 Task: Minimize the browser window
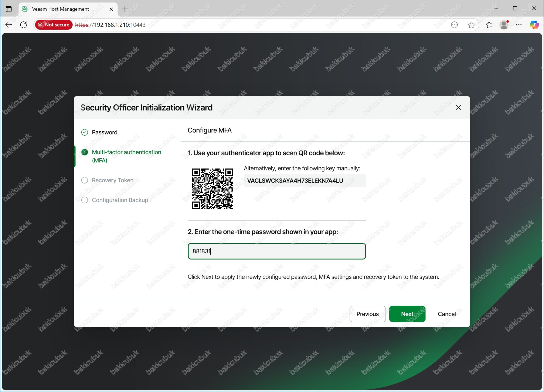click(496, 8)
